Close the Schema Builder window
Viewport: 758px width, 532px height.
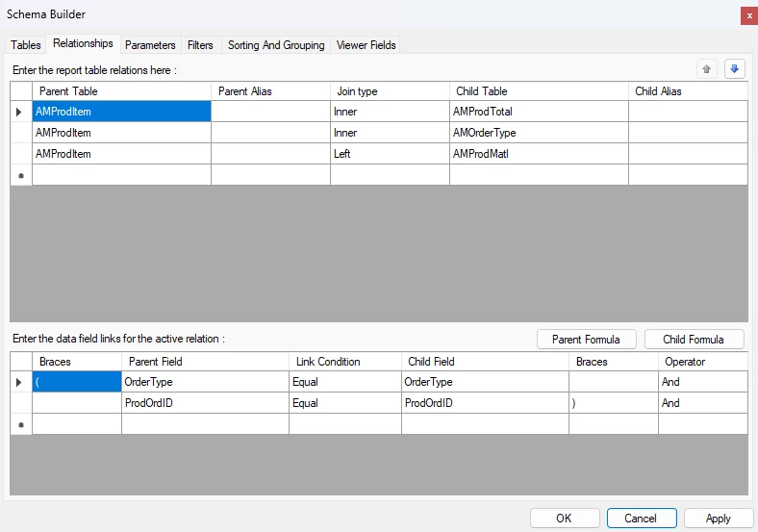[x=749, y=16]
